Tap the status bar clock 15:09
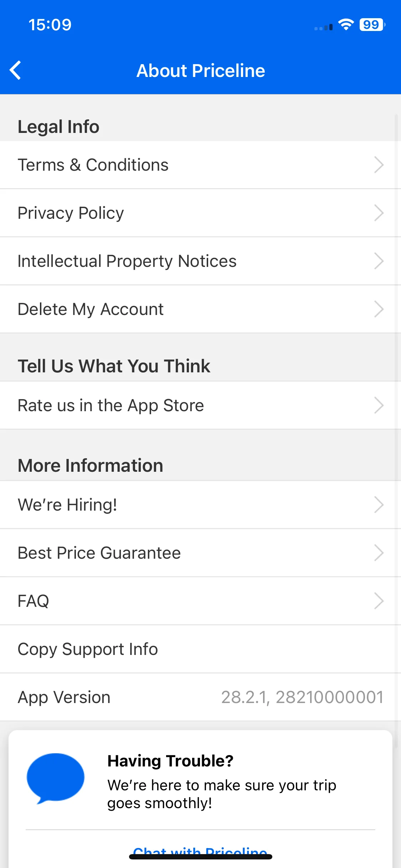 (50, 25)
